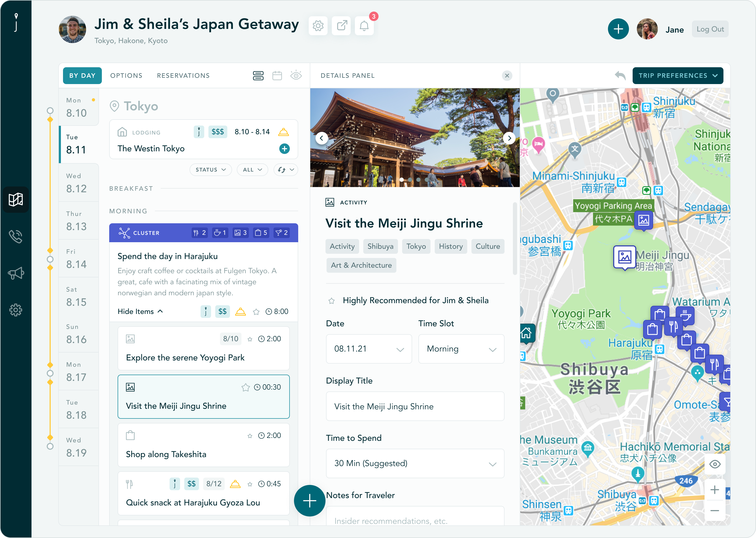Click the Log Out button
The image size is (756, 538).
(x=710, y=29)
